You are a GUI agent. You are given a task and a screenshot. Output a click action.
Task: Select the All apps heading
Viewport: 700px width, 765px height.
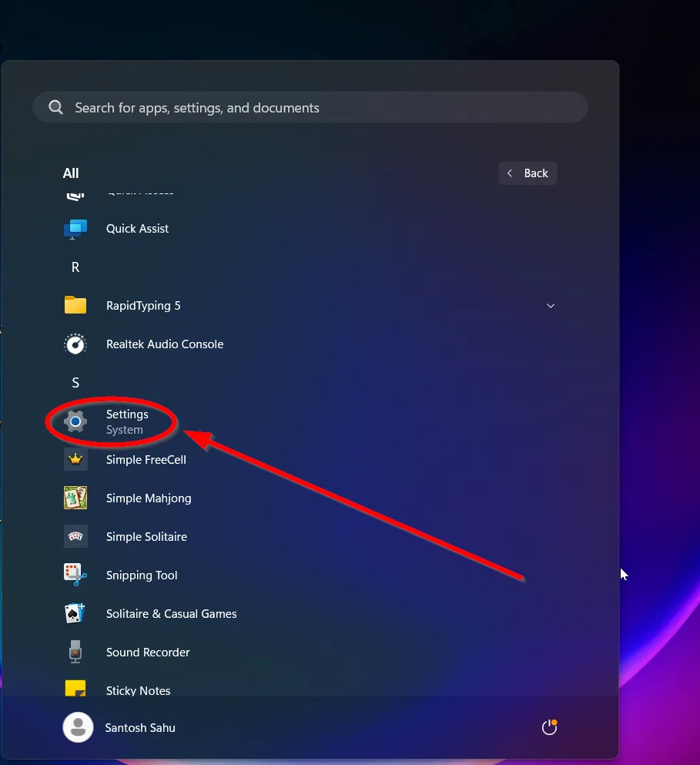point(70,173)
